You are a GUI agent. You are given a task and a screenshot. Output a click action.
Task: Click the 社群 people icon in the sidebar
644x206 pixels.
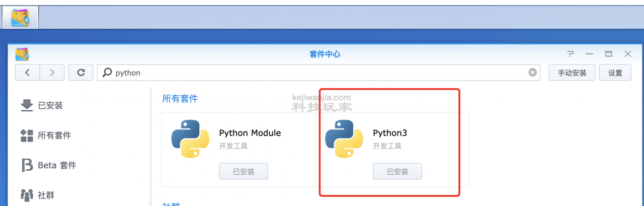[x=27, y=194]
